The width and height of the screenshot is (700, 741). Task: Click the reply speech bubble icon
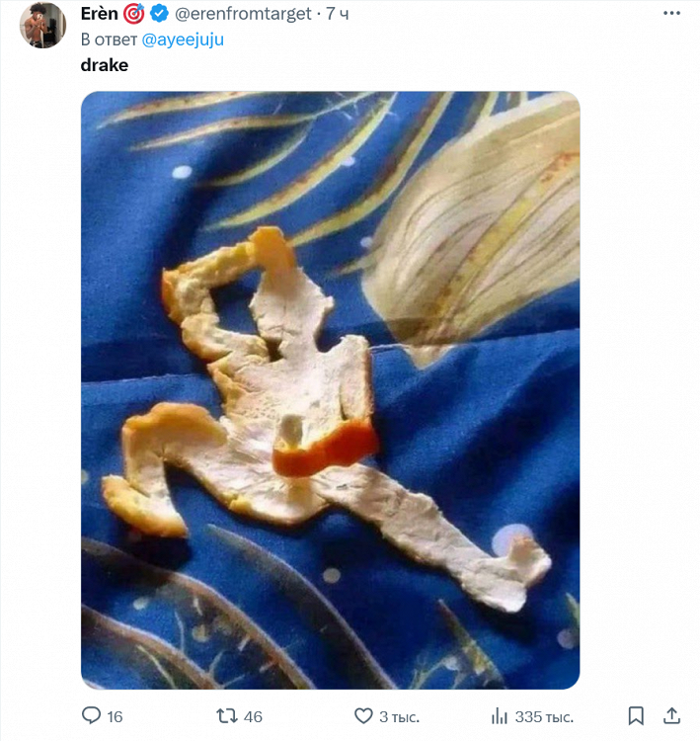(91, 715)
